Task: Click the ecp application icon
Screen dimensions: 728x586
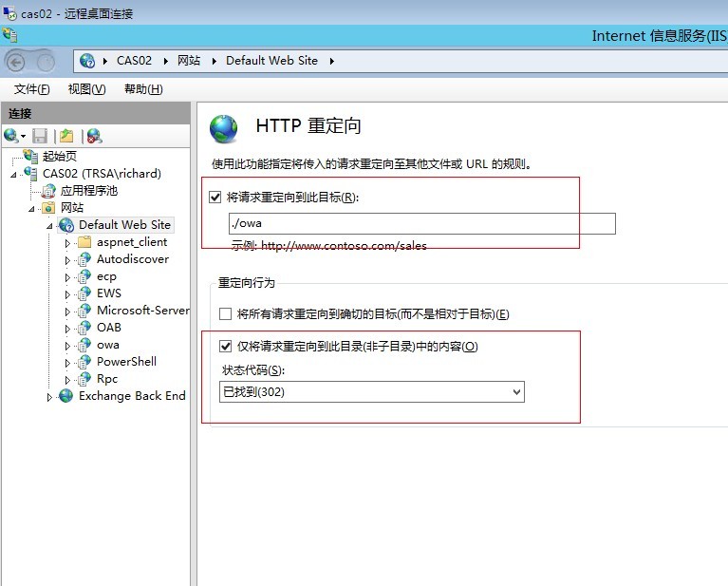Action: 84,276
